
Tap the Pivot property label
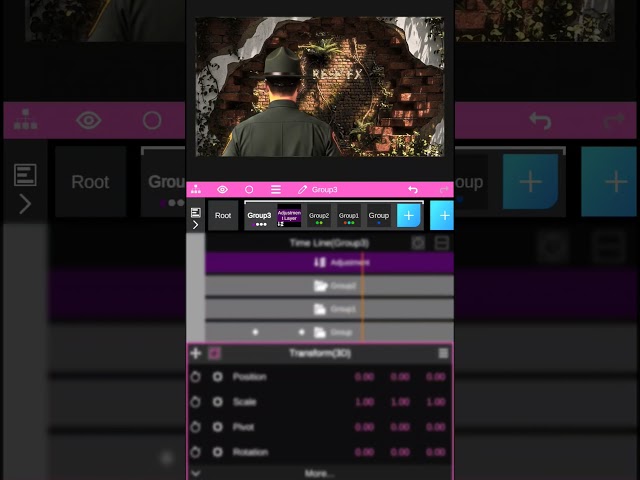pos(243,427)
